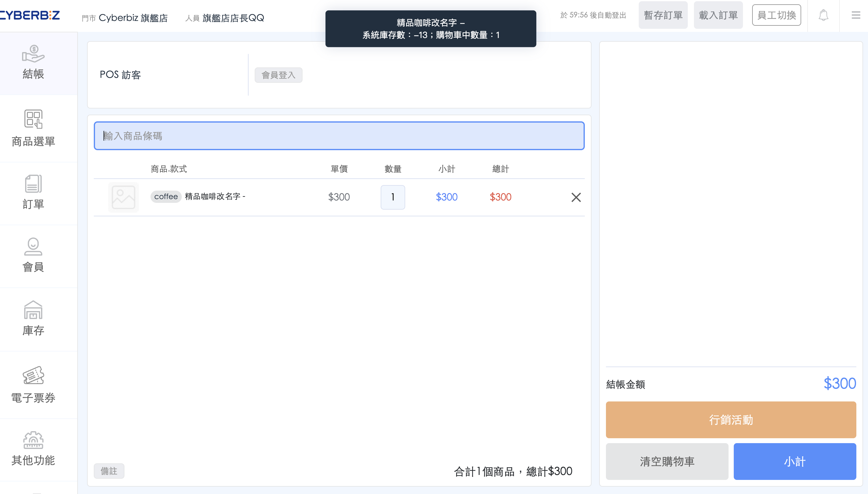Open the 會員 members sidebar icon
This screenshot has width=868, height=494.
33,256
